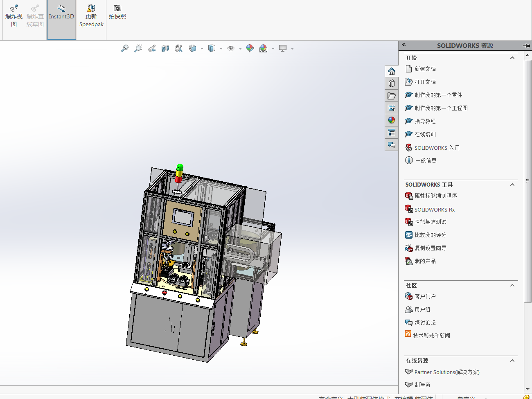Click the Edit Appearance icon
Image resolution: width=532 pixels, height=399 pixels.
click(250, 48)
